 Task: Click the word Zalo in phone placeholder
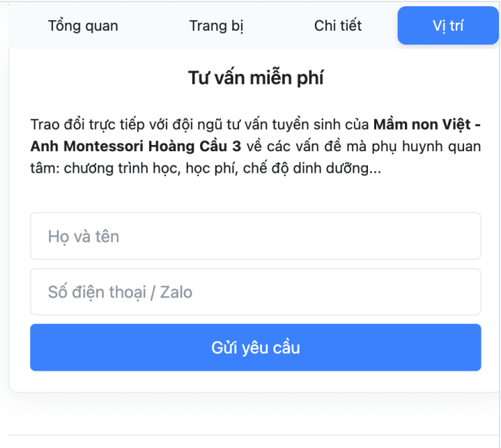point(176,292)
